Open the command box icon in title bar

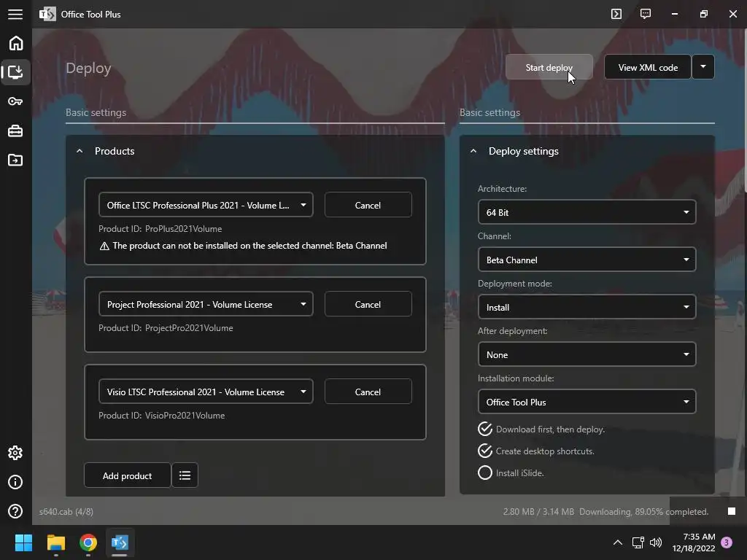(616, 14)
